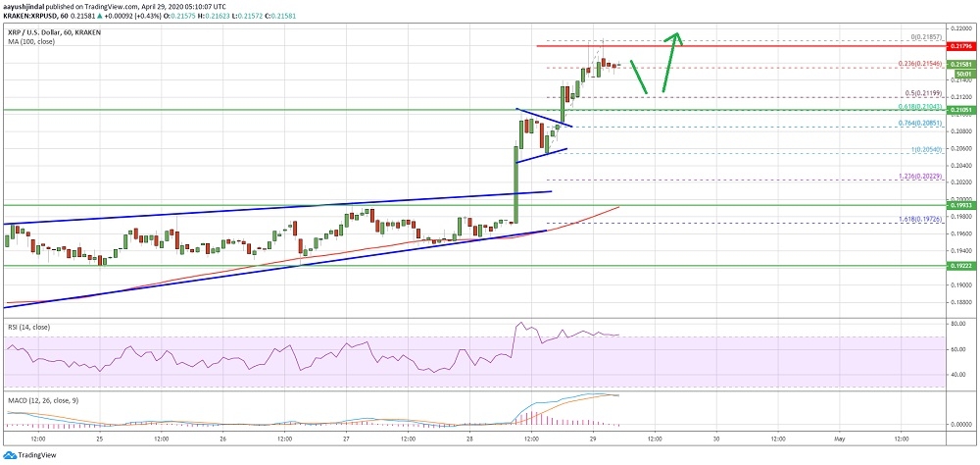Select the Fibonacci label 0.236(0.21546)
The height and width of the screenshot is (465, 980).
pos(920,64)
